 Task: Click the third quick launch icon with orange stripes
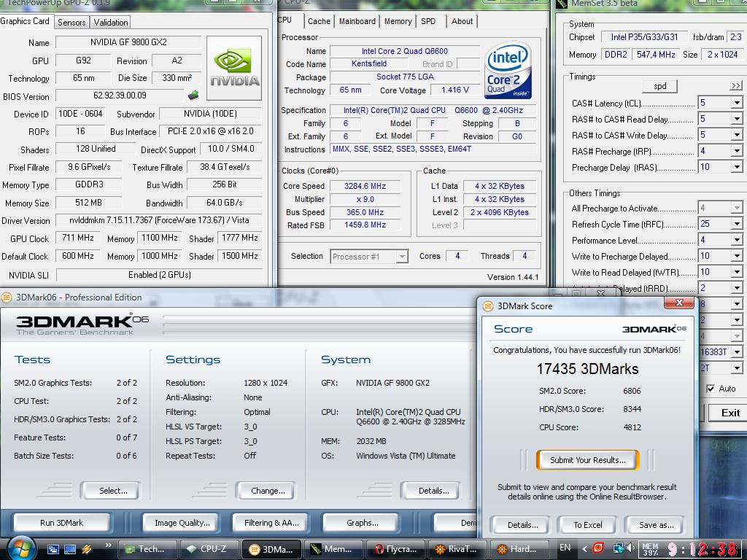(x=87, y=549)
